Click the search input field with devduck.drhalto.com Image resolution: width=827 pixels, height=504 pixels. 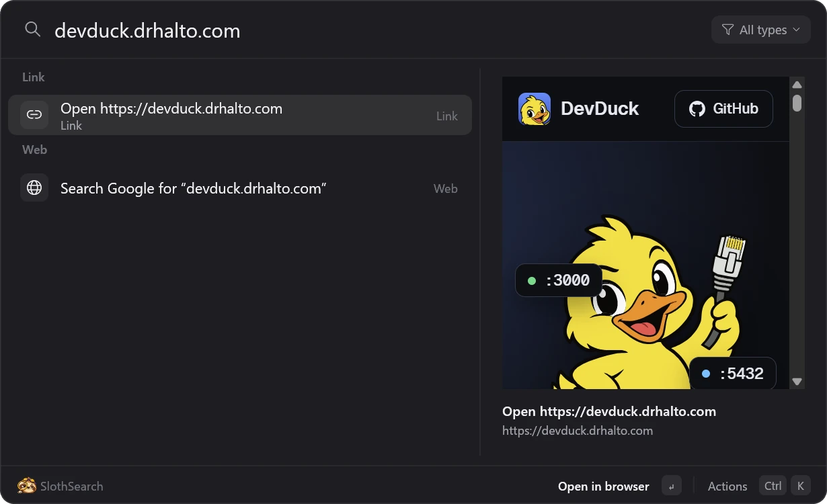[377, 30]
